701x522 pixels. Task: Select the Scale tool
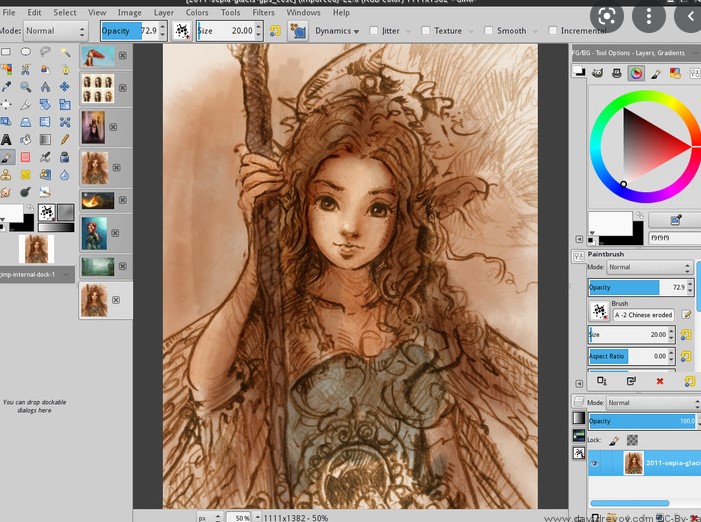65,105
